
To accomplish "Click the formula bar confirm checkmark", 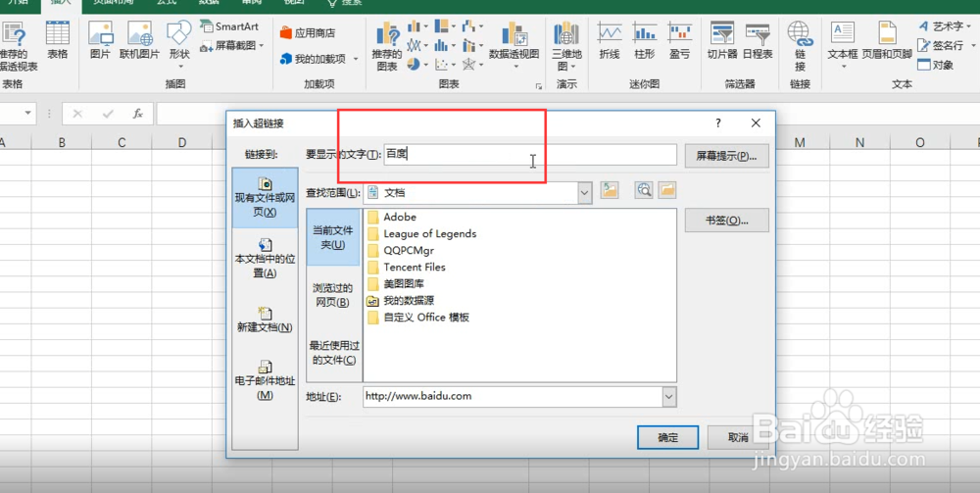I will (x=108, y=114).
